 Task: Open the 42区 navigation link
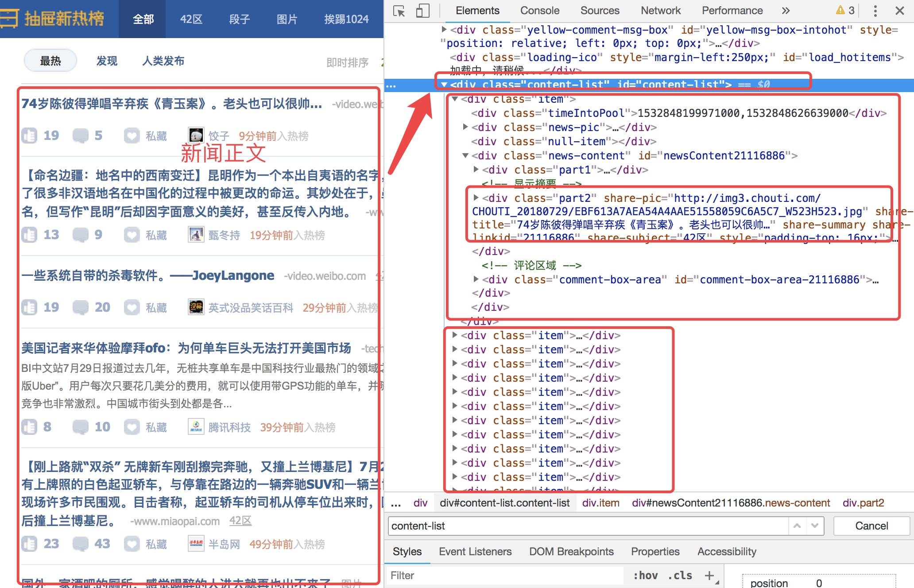[x=191, y=19]
